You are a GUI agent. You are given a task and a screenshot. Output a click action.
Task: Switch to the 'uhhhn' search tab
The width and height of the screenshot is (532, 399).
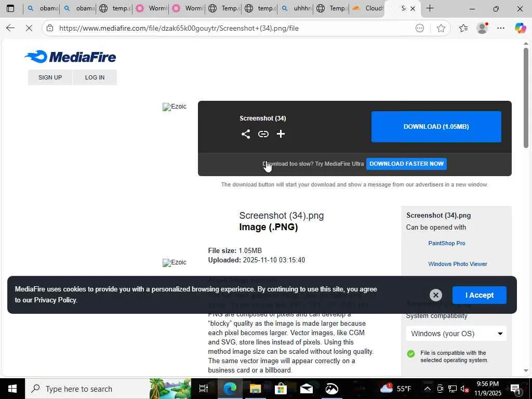(x=296, y=8)
